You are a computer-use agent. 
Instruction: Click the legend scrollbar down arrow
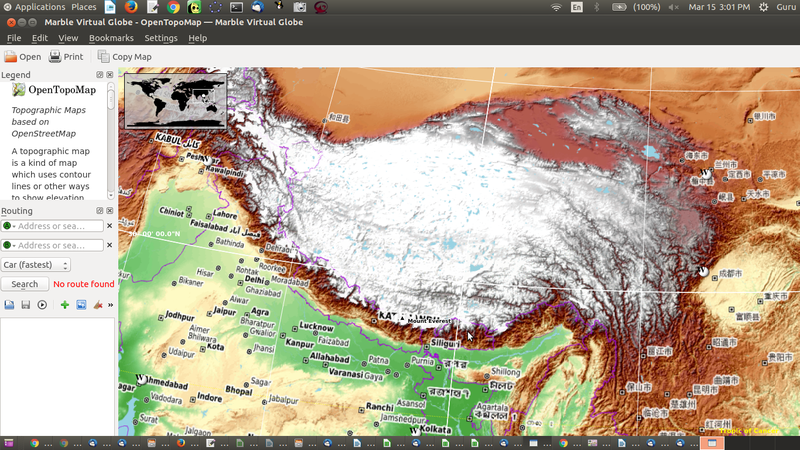pos(111,196)
